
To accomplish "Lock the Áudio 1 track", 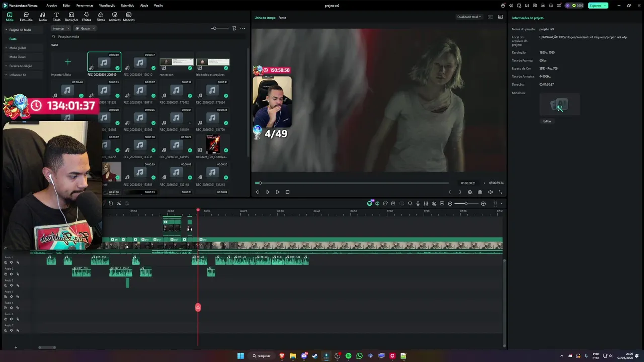I will pyautogui.click(x=6, y=262).
